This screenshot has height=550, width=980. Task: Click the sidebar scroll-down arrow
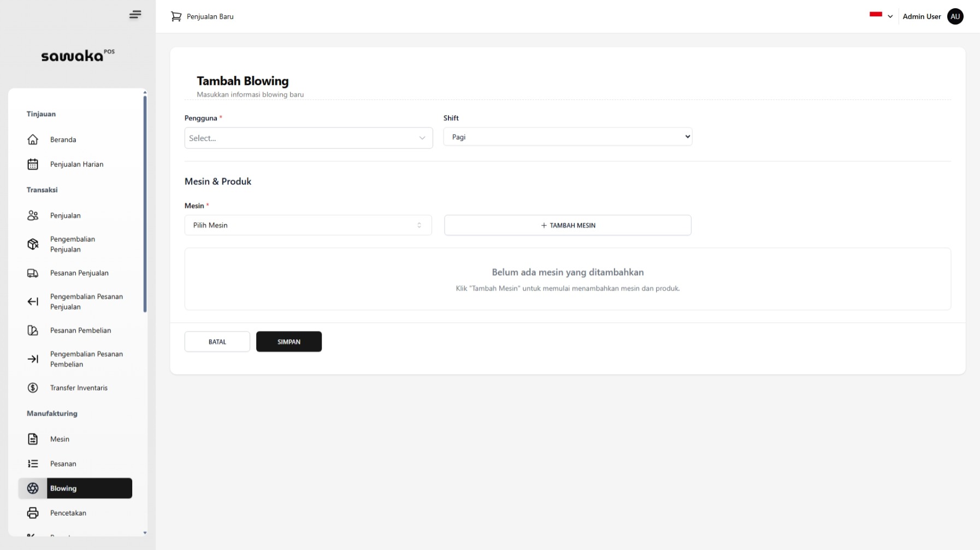pos(145,533)
